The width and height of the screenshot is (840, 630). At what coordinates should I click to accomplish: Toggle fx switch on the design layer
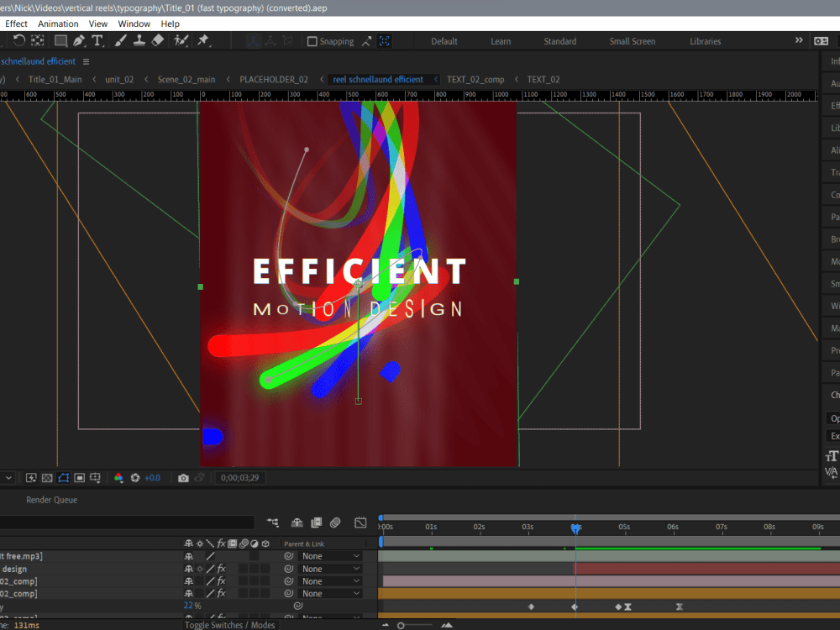pos(221,569)
